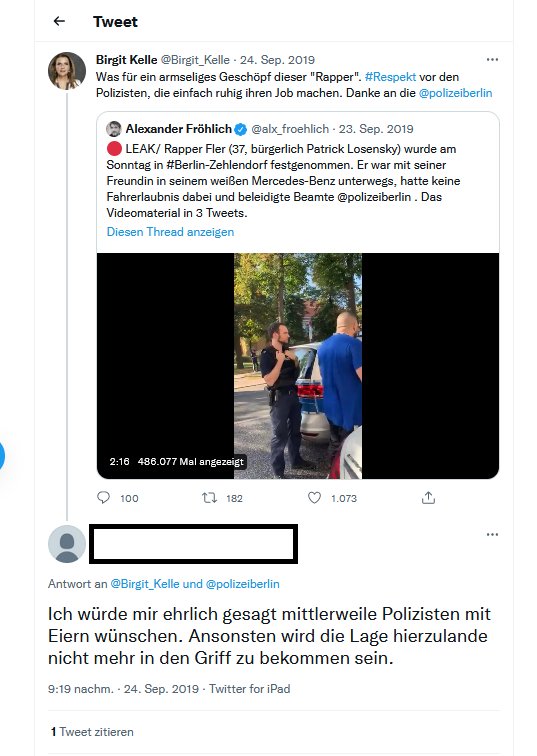Open the @polizeiberlin mention in Kelle's tweet
Screen dimensions: 537x756
tap(456, 93)
